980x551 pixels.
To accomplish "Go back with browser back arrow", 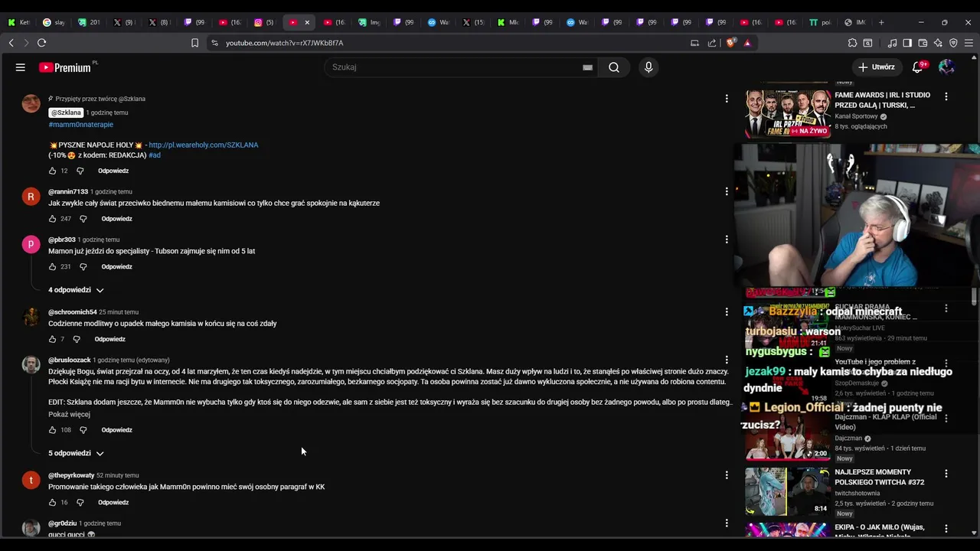I will pyautogui.click(x=11, y=43).
